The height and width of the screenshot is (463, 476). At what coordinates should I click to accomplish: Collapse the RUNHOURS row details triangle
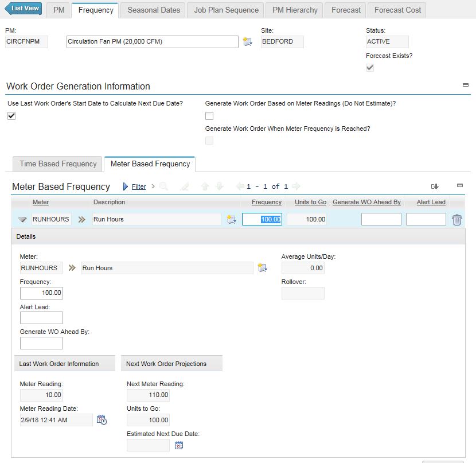(22, 220)
